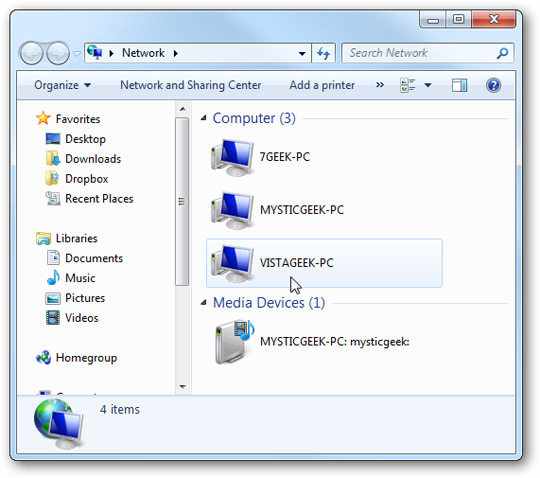
Task: Click the Homegroup icon
Action: [x=43, y=357]
